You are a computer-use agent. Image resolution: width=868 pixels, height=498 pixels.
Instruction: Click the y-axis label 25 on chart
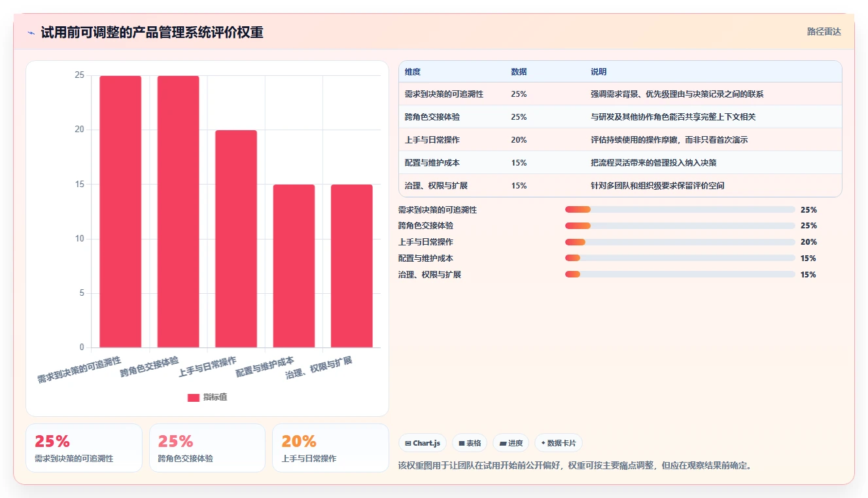pyautogui.click(x=79, y=75)
